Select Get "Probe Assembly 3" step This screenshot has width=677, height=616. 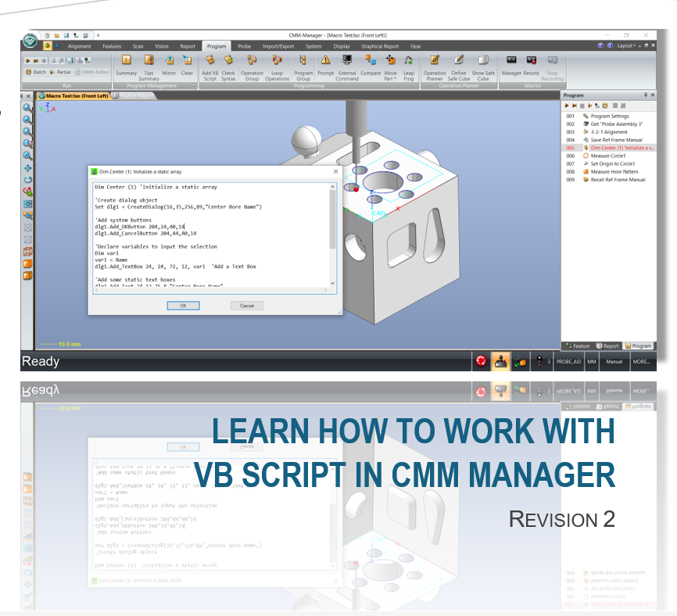pos(609,124)
